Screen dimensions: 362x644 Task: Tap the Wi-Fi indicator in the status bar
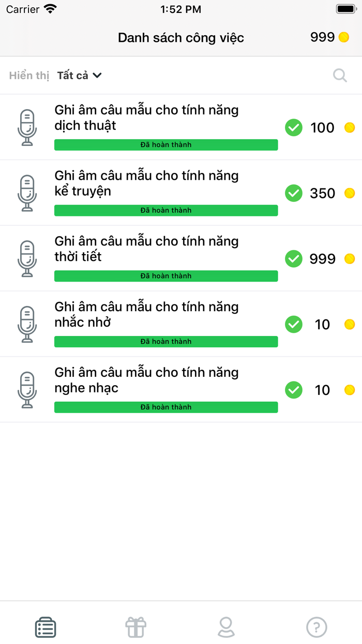(49, 8)
